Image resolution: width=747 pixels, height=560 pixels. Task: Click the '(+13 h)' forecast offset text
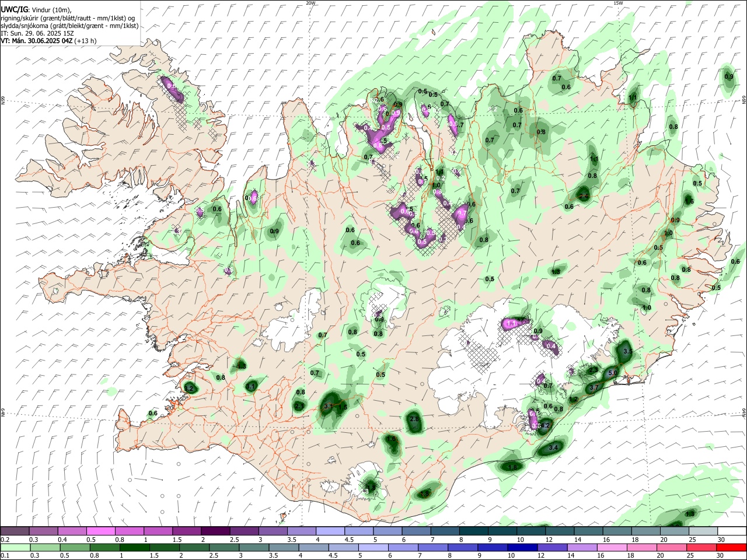[85, 41]
